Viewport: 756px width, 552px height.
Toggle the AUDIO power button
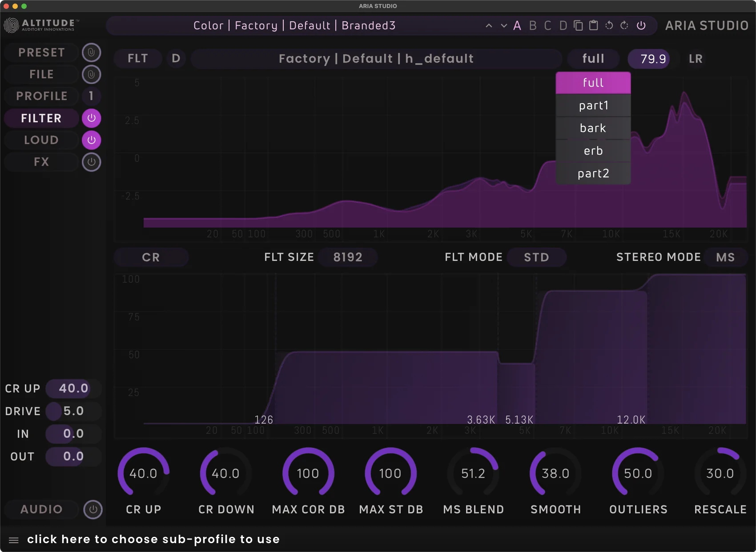pos(93,509)
